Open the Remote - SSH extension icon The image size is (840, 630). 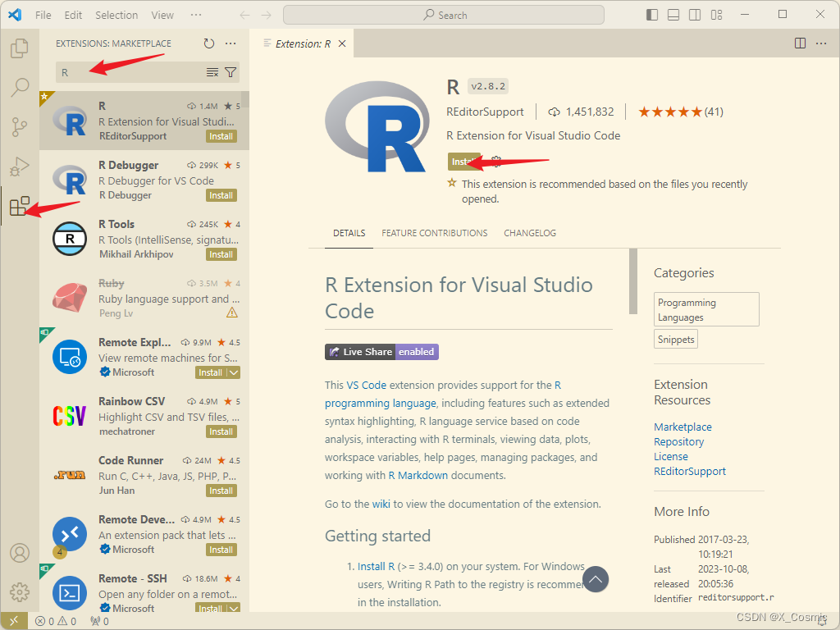click(70, 593)
